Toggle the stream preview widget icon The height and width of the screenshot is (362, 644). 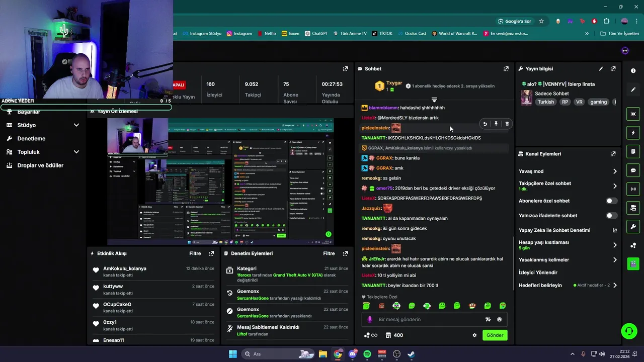(x=633, y=114)
